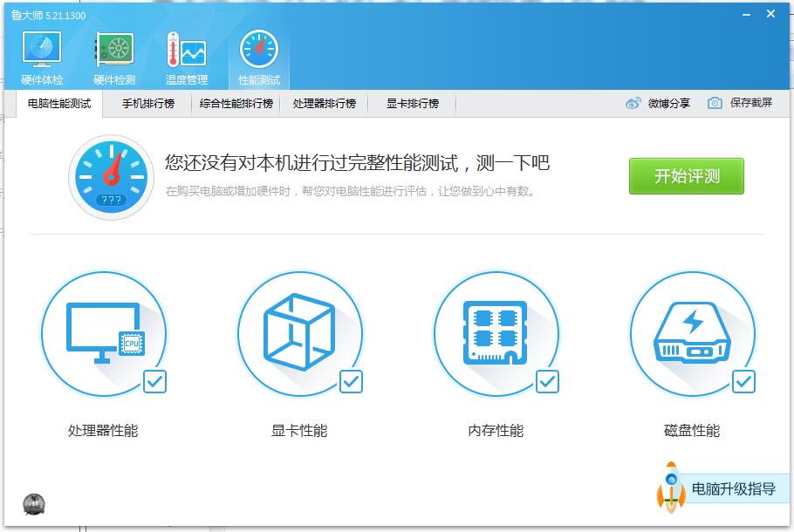Click the processor performance monitor icon
The image size is (794, 532).
point(104,334)
